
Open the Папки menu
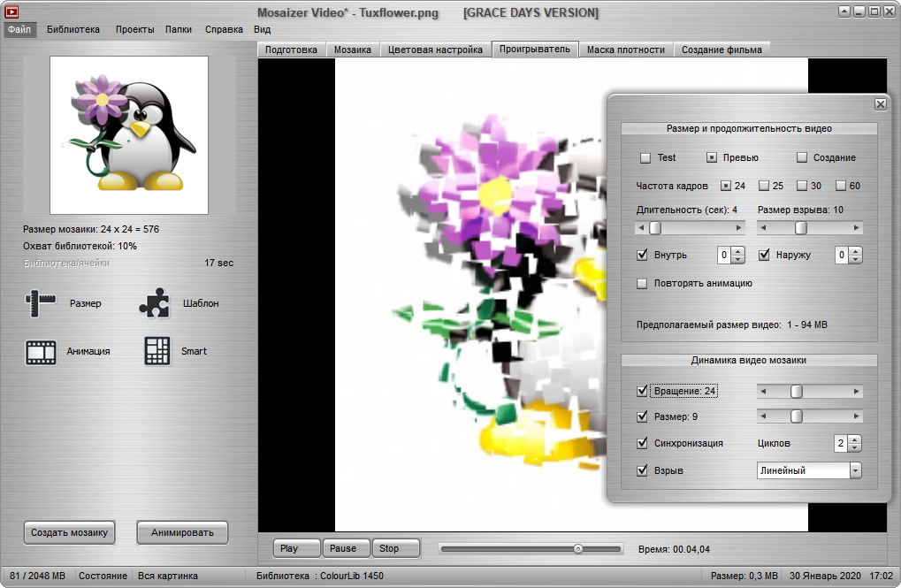tap(179, 29)
